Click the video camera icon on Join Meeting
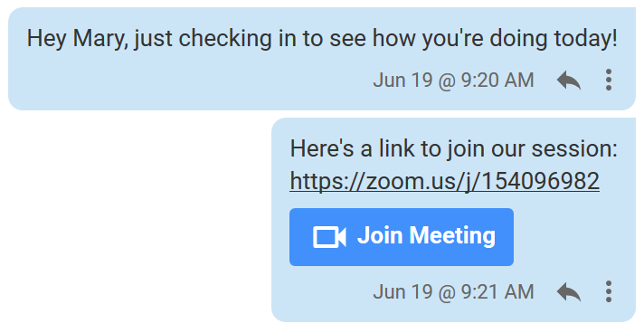The width and height of the screenshot is (644, 333). tap(329, 237)
